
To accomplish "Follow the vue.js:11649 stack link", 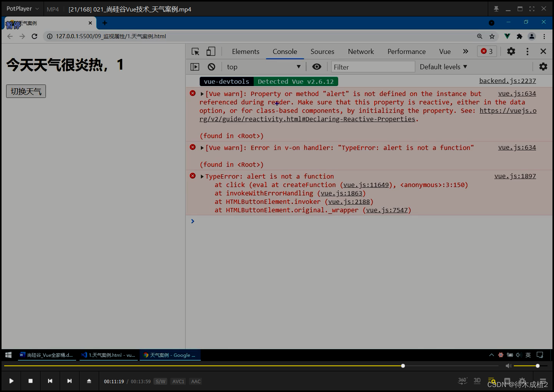I will click(x=366, y=185).
